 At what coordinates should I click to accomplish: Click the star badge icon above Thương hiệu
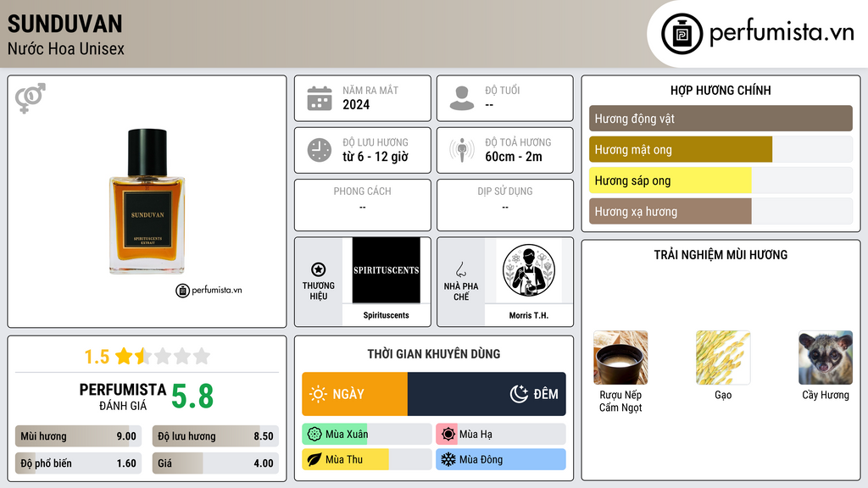[x=319, y=269]
